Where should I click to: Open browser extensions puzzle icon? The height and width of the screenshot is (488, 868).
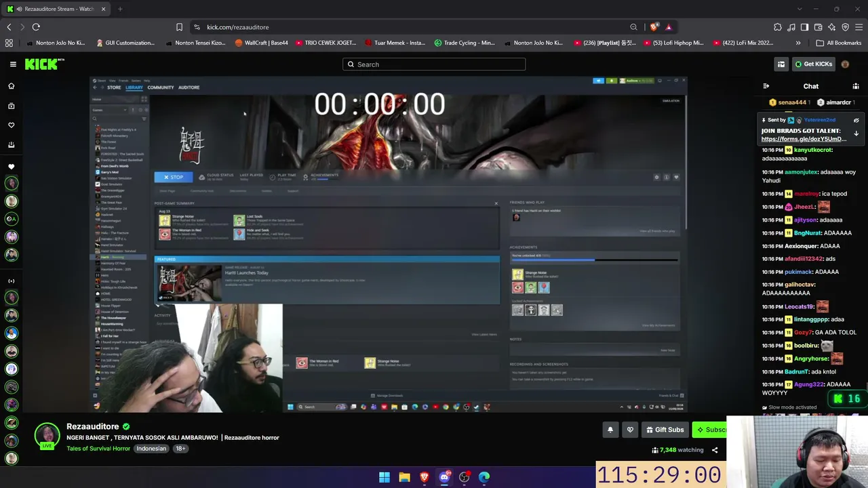[x=777, y=27]
